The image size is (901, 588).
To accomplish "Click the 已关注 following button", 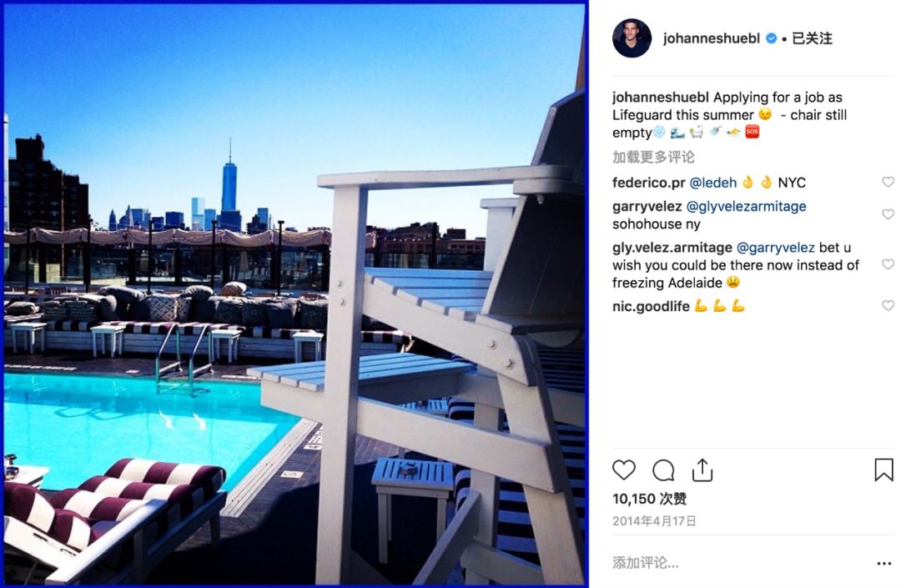I will (x=812, y=38).
